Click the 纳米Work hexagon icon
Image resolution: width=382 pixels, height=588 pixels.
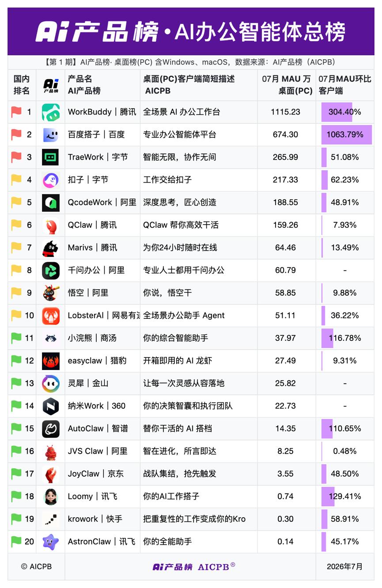pos(51,406)
